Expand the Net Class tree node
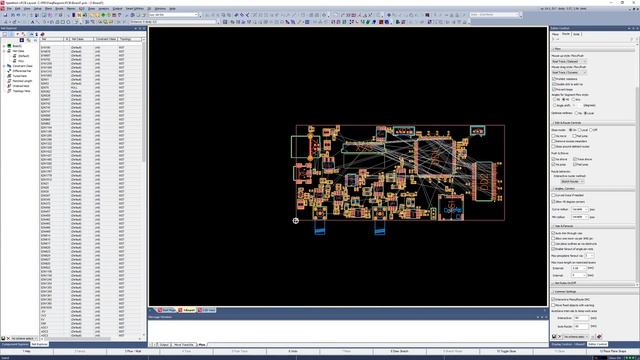The image size is (640, 360). click(x=4, y=51)
